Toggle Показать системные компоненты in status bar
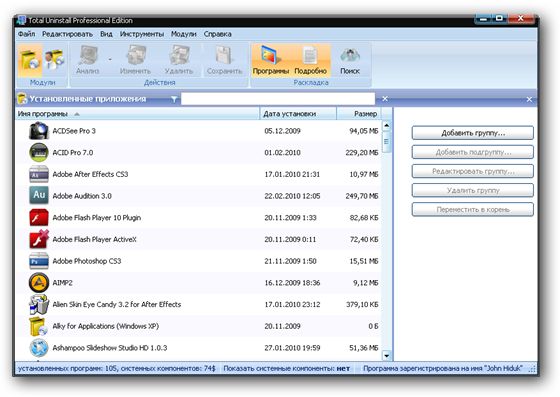This screenshot has height=397, width=560. (x=286, y=368)
